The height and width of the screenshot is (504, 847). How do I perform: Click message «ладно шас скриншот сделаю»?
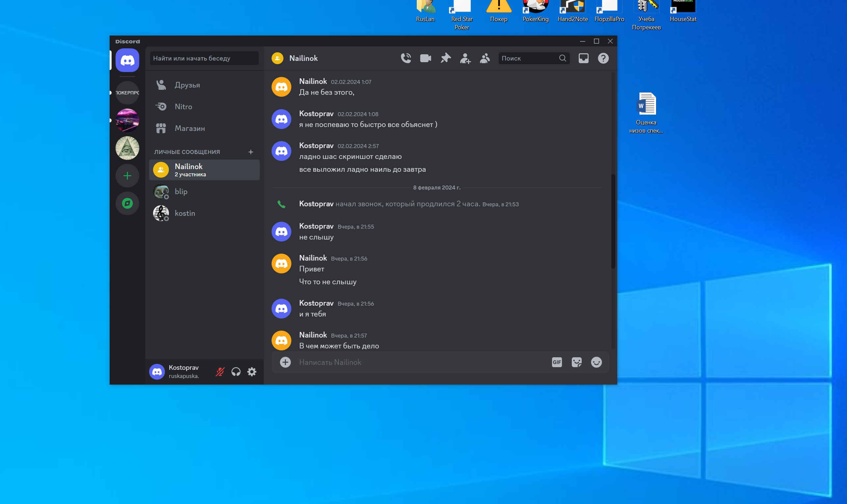350,157
